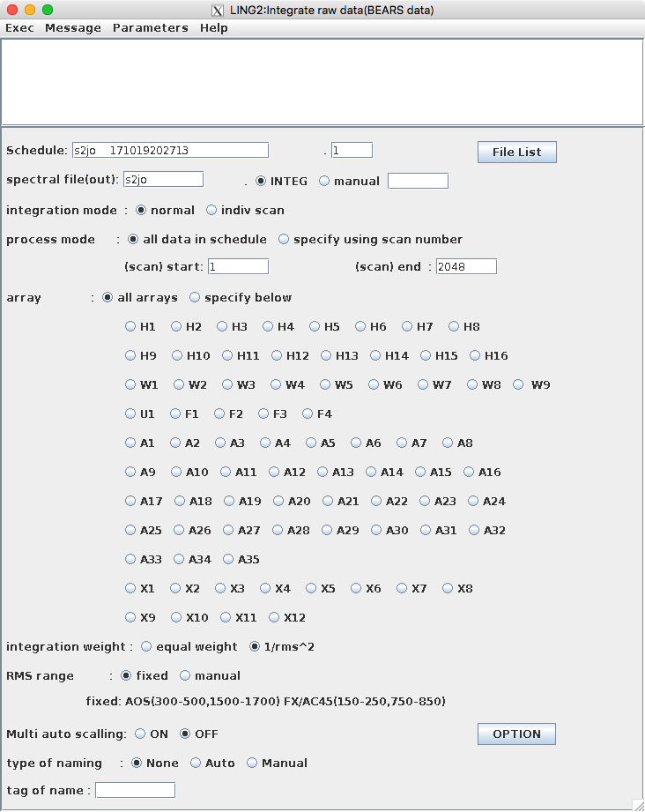Image resolution: width=645 pixels, height=812 pixels.
Task: Click the OPTION button
Action: pos(516,734)
